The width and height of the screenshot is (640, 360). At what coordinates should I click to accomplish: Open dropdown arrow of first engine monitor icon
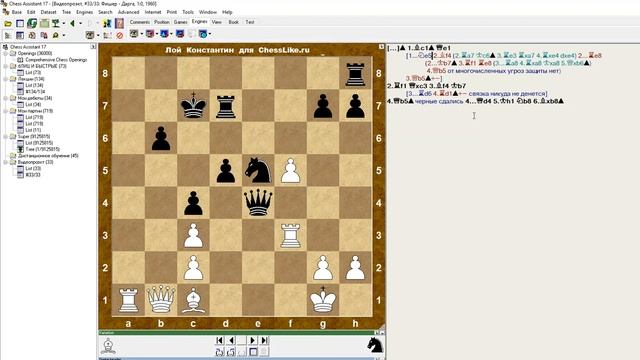tap(141, 34)
